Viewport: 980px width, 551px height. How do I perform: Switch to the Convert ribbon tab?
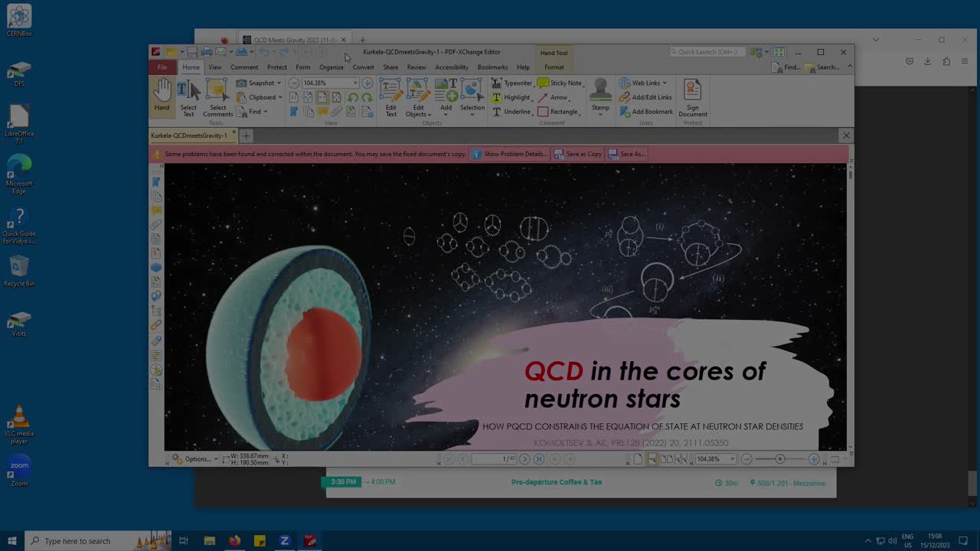(363, 67)
